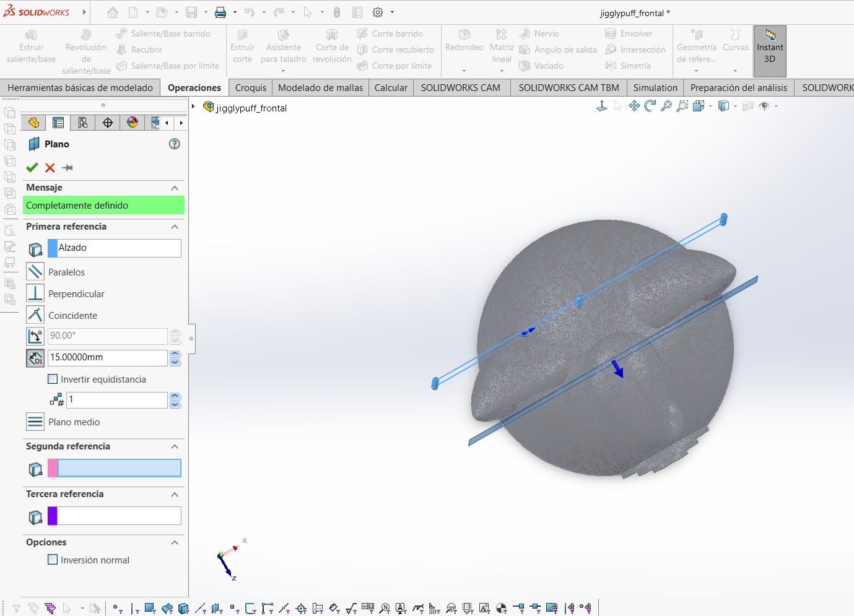Click the Save icon
The height and width of the screenshot is (616, 854).
tap(191, 12)
